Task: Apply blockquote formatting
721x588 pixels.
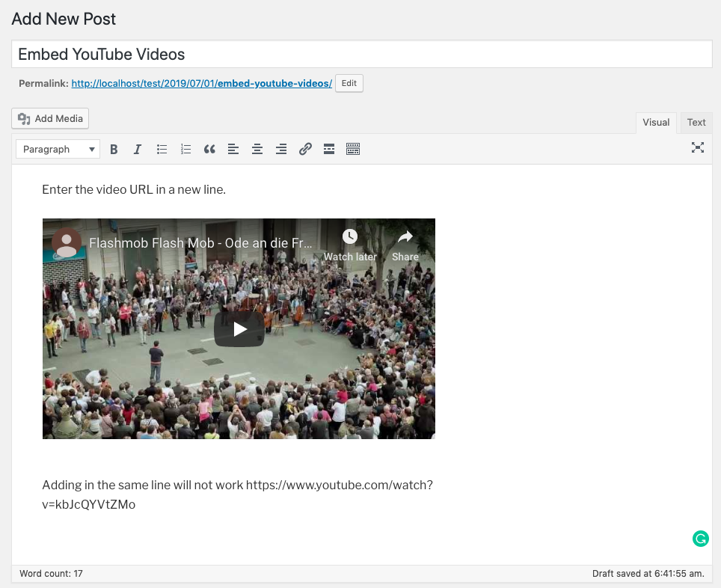Action: (x=209, y=149)
